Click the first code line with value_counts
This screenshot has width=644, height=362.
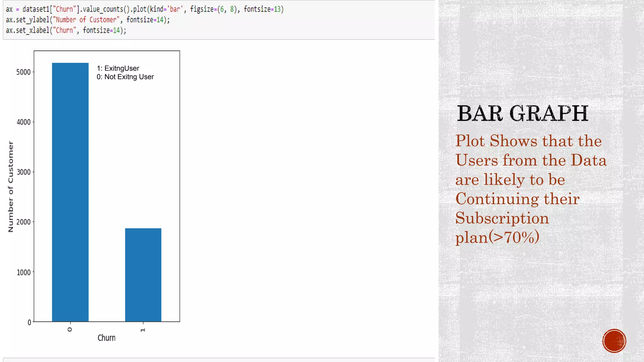pos(145,9)
